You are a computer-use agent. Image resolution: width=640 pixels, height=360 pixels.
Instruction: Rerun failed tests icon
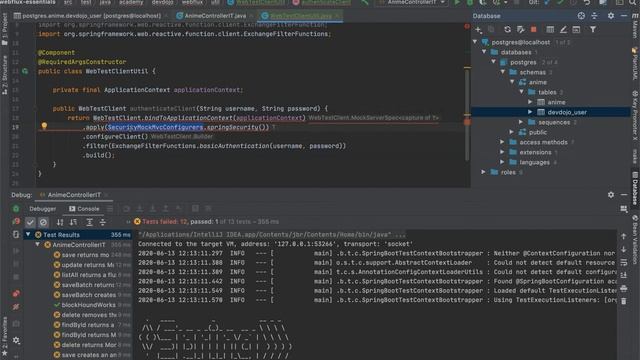click(16, 222)
